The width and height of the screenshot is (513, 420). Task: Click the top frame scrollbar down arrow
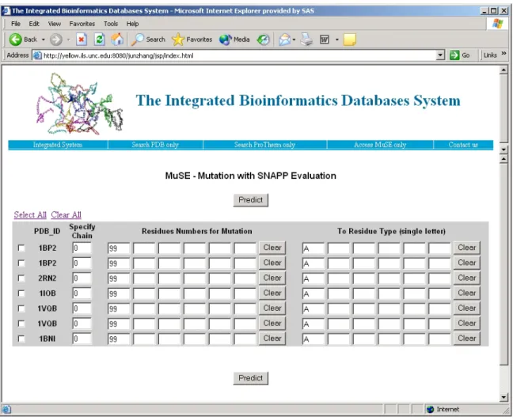(x=503, y=150)
